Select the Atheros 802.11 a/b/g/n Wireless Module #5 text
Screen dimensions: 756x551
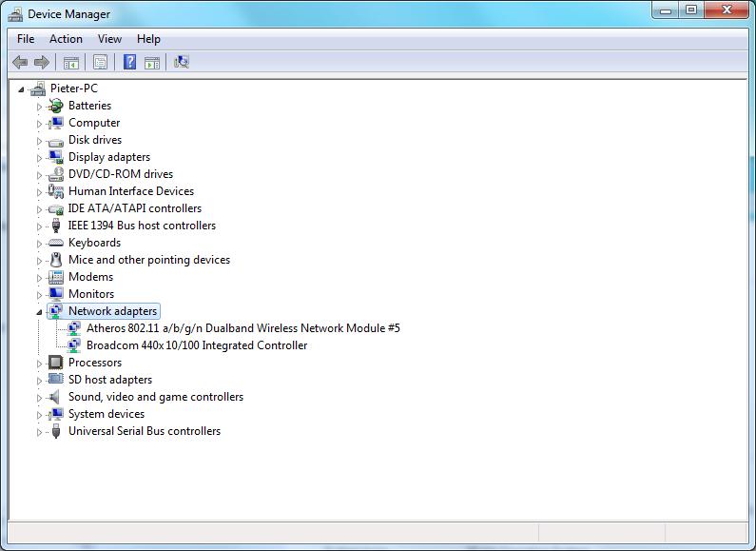tap(243, 328)
